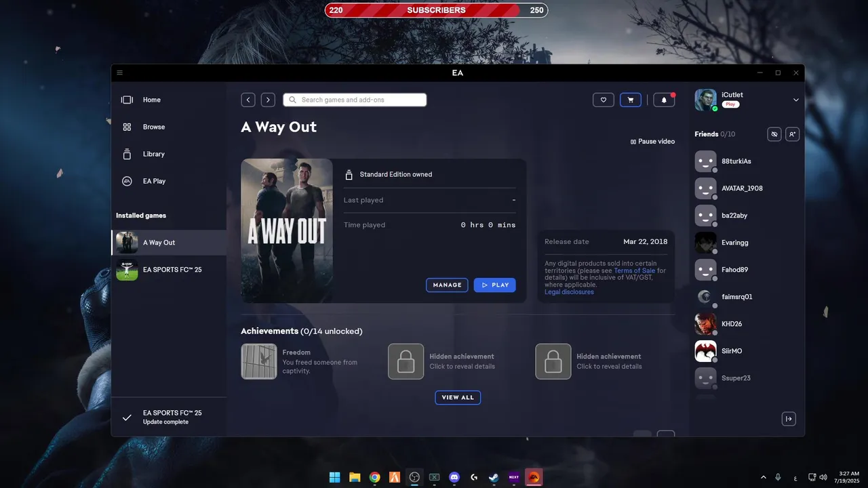
Task: Click the Freedom achievement icon
Action: click(x=259, y=361)
